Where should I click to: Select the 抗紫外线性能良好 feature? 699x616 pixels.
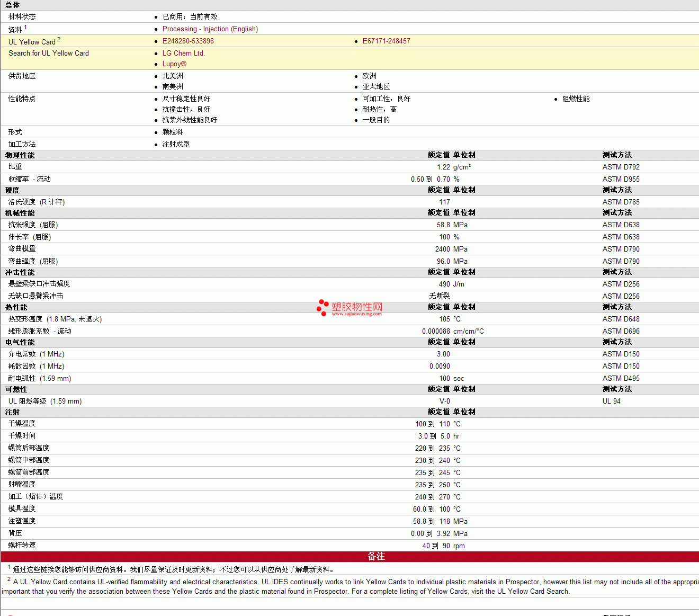(190, 120)
